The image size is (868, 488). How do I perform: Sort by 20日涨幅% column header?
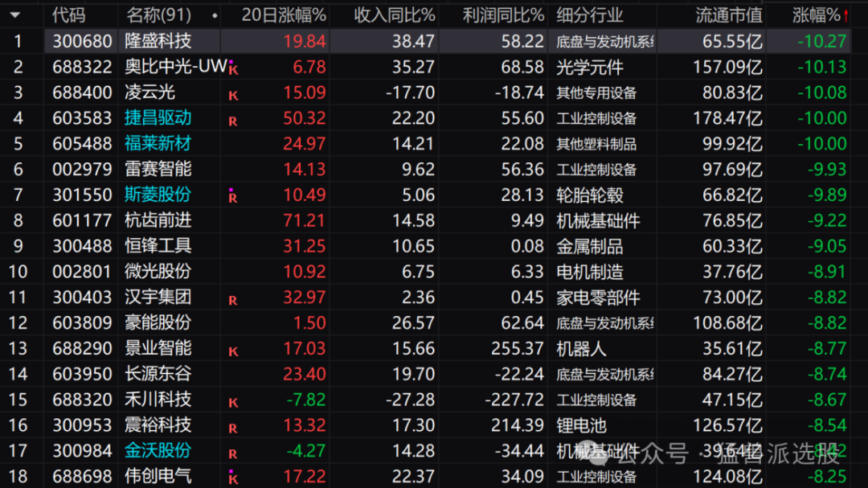coord(284,15)
